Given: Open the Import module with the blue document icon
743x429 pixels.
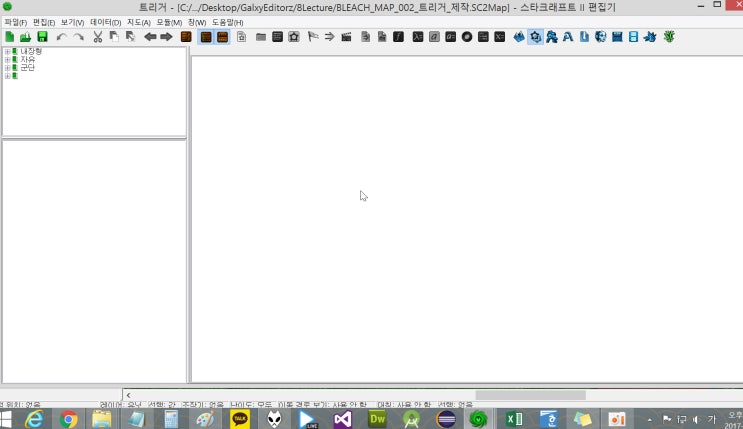Looking at the screenshot, I should pos(584,37).
